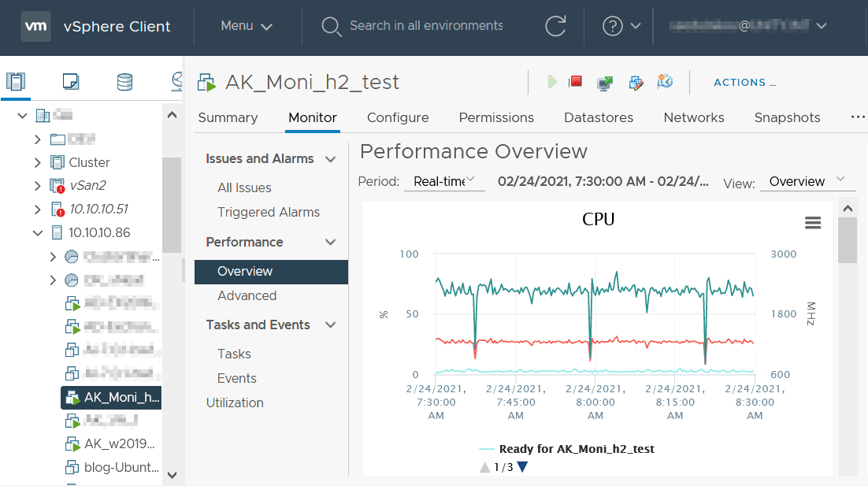Open Hosts and Clusters inventory view
The image size is (868, 486).
click(16, 81)
